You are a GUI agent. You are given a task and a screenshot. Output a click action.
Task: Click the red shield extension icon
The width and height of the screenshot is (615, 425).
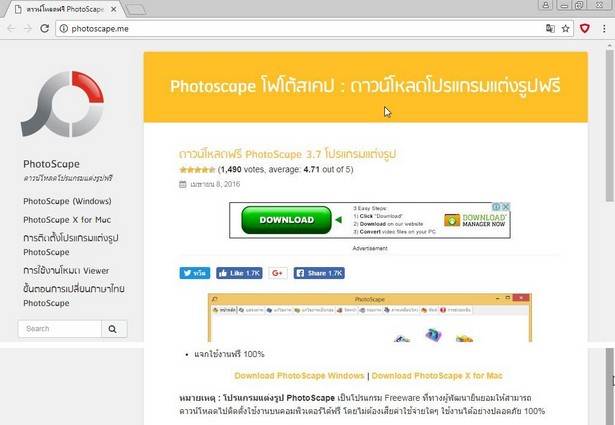585,29
